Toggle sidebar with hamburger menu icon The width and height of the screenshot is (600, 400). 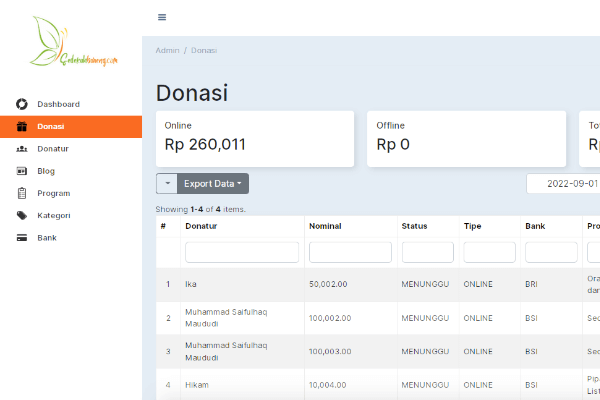click(x=162, y=17)
